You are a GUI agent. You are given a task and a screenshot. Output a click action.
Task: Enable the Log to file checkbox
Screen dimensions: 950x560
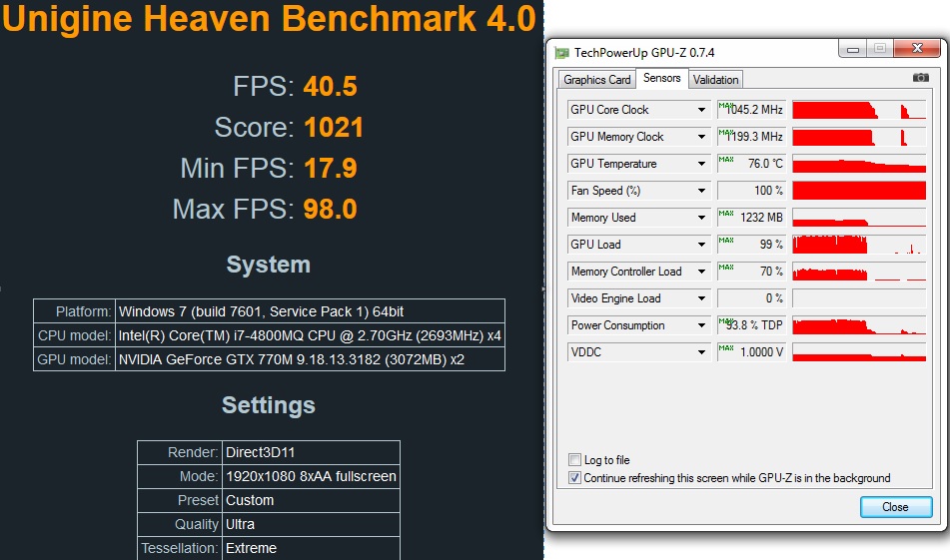click(574, 459)
